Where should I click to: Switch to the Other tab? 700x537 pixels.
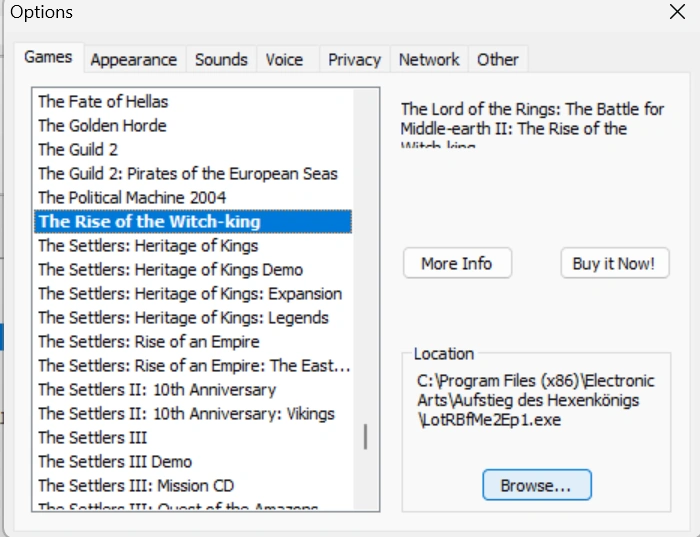pos(497,60)
